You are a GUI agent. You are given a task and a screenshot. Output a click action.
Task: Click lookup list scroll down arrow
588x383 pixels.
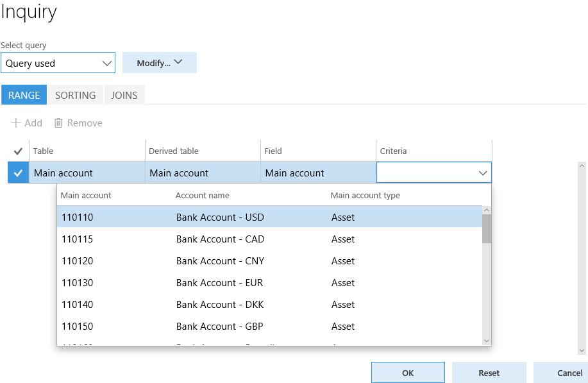point(487,341)
